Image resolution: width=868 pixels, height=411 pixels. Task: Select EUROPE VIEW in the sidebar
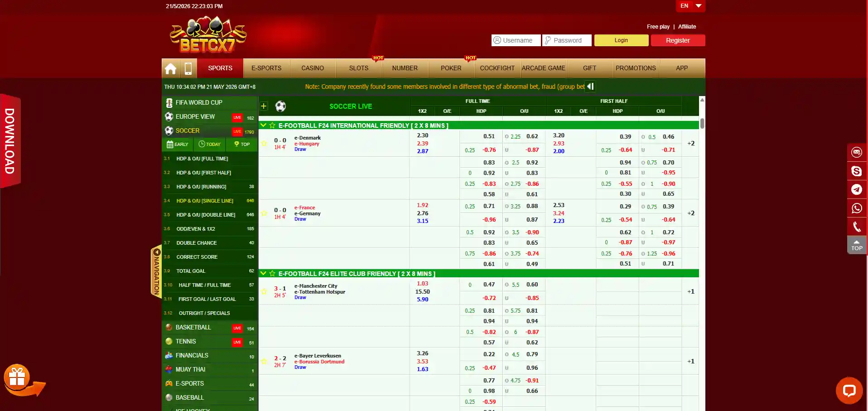pyautogui.click(x=210, y=117)
